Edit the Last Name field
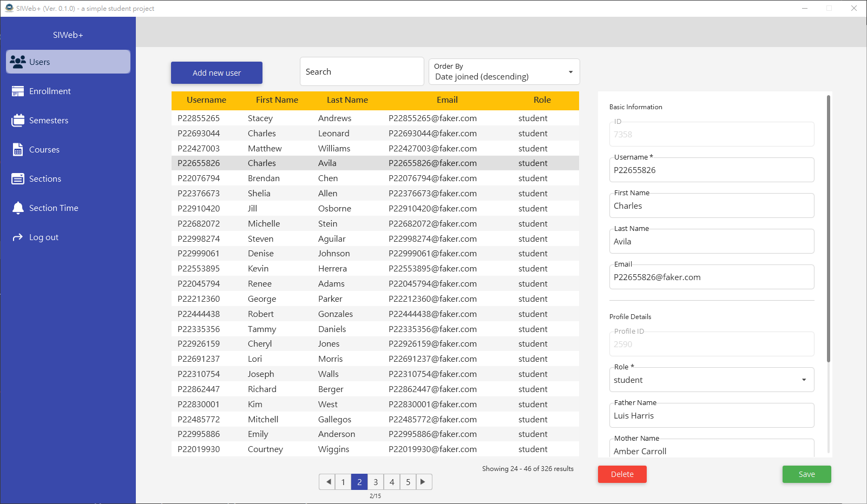Screen dimensions: 867x504 (712, 241)
